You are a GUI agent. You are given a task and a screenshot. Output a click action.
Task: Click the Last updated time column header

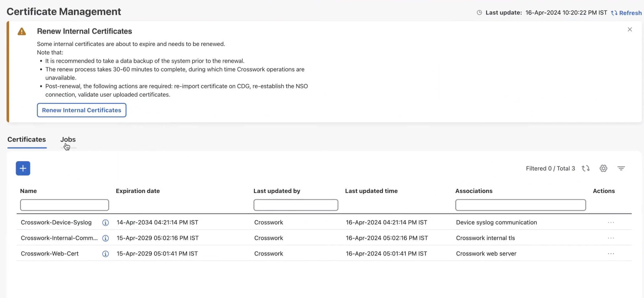click(x=371, y=191)
